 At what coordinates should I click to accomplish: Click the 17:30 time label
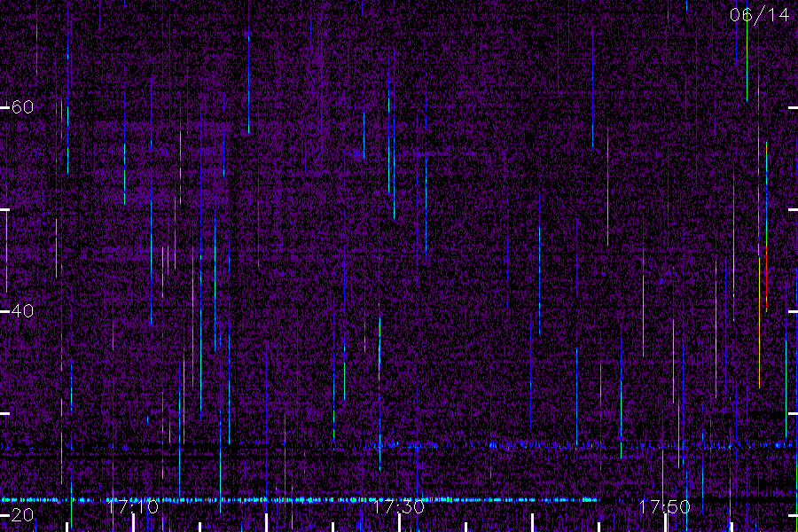coord(398,506)
